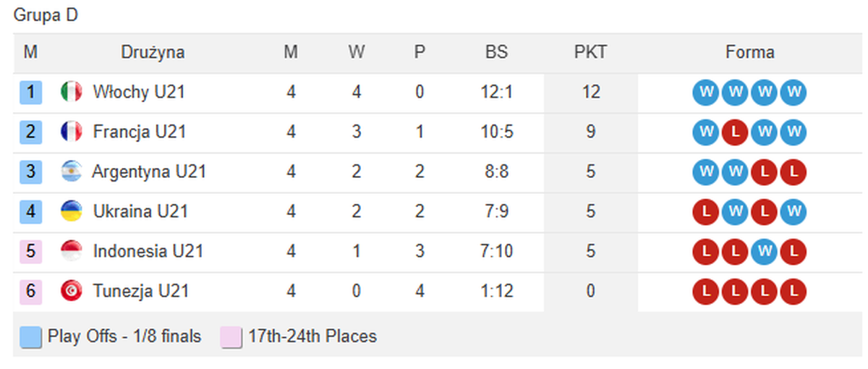This screenshot has height=369, width=868.
Task: Click the Italy flag icon
Action: 71,93
